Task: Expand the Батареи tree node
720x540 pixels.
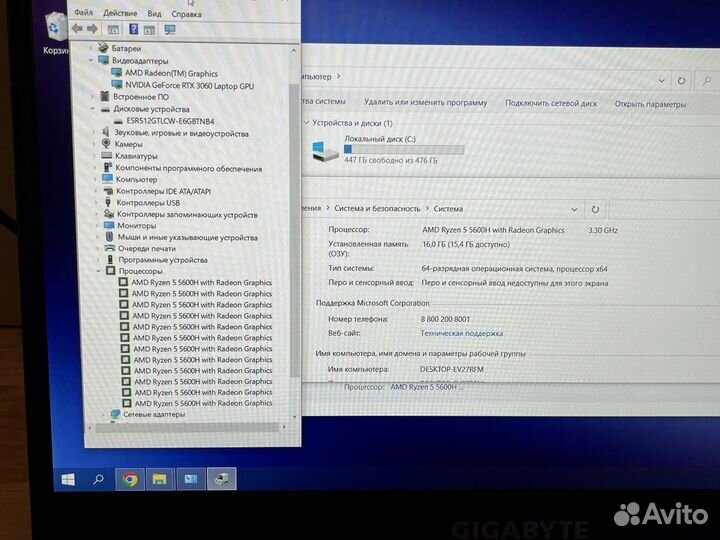Action: point(92,48)
